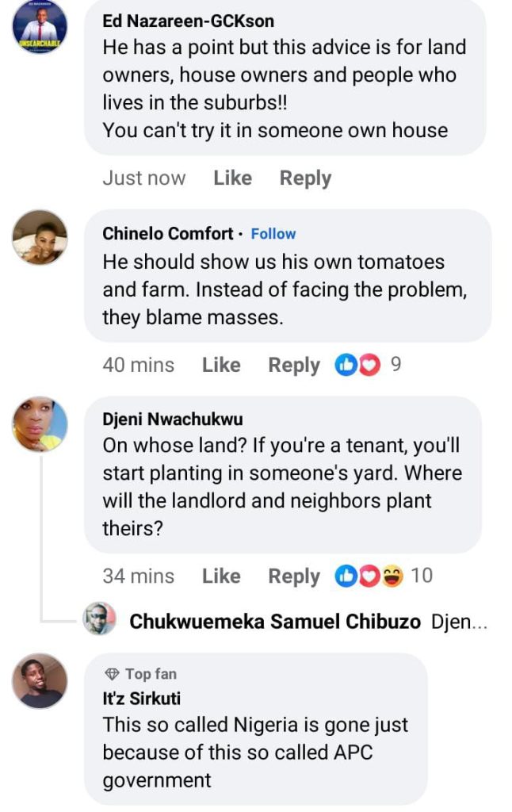Open Chukwuemeka Samuel Chibuzo's small avatar
This screenshot has width=512, height=812.
coord(100,619)
